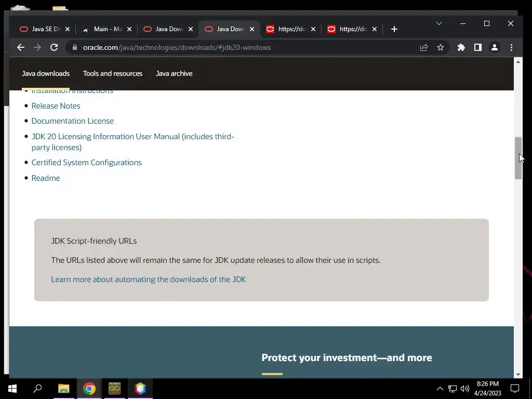532x399 pixels.
Task: Open a new browser tab
Action: tap(394, 29)
